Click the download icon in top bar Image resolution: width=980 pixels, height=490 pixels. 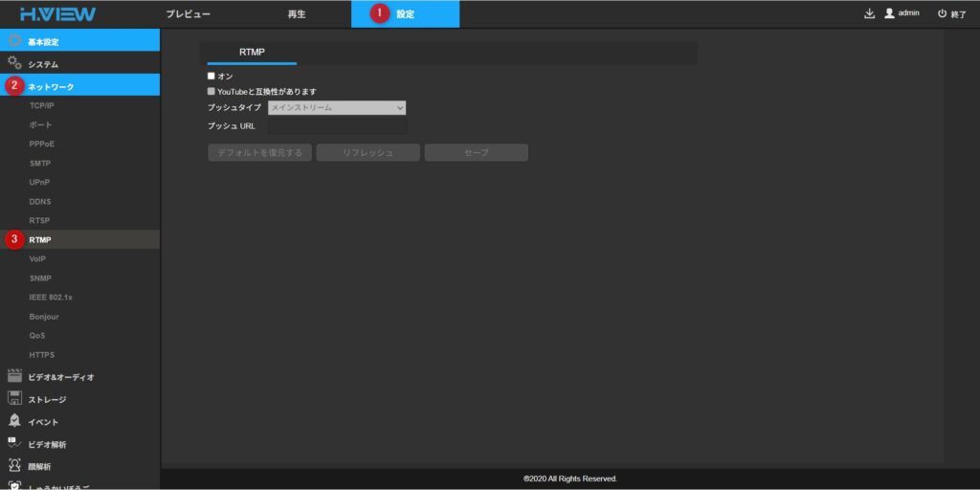click(869, 13)
